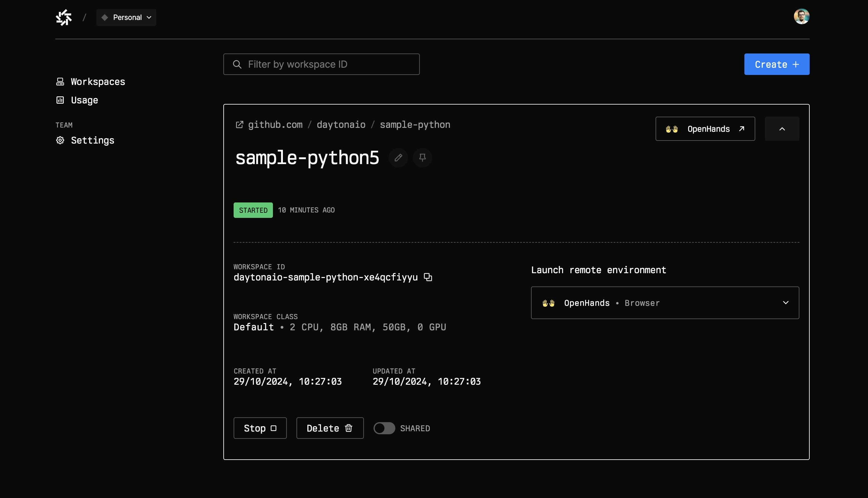Click the Daytona logo icon
Screen dimensions: 868x498
[64, 18]
